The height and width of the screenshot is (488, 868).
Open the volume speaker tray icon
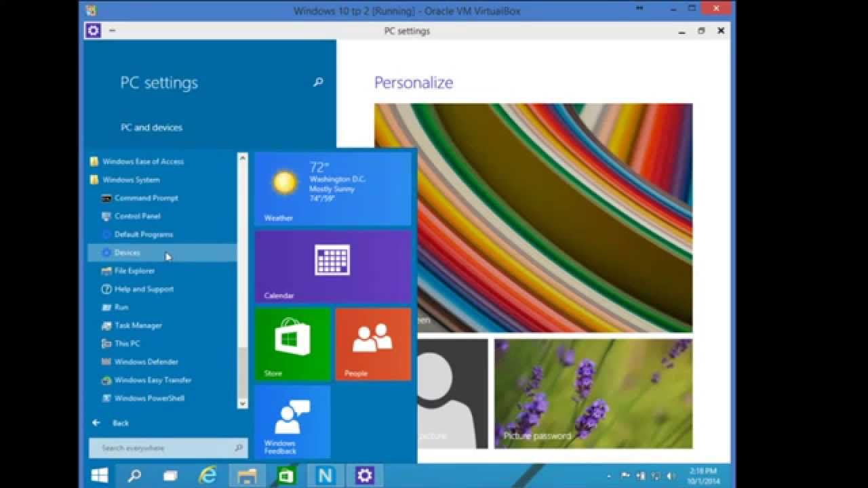click(671, 476)
